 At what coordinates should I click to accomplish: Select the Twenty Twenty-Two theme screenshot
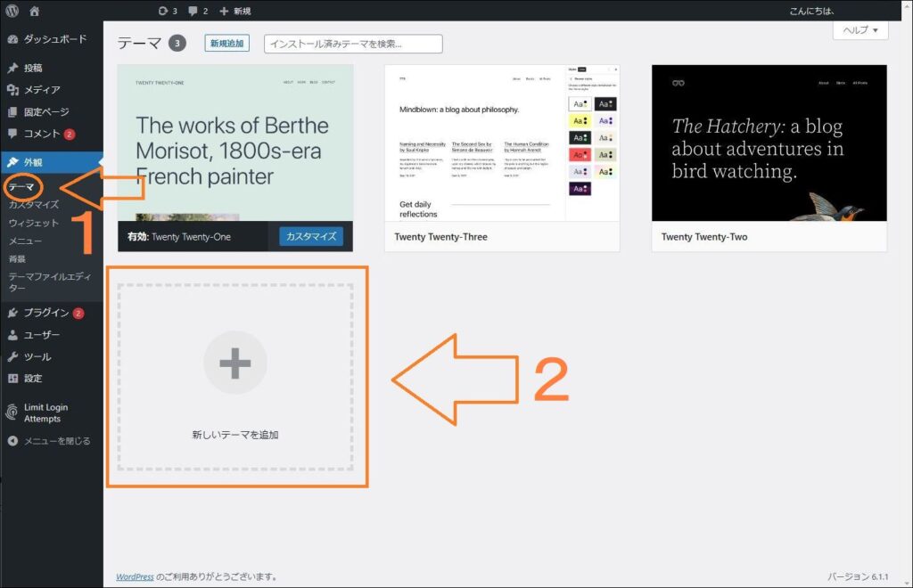tap(769, 143)
